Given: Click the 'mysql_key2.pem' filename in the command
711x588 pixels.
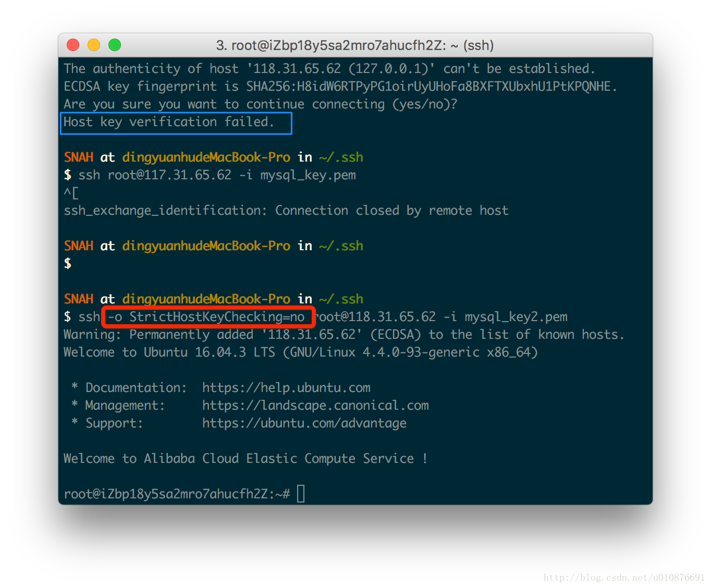Looking at the screenshot, I should coord(516,317).
